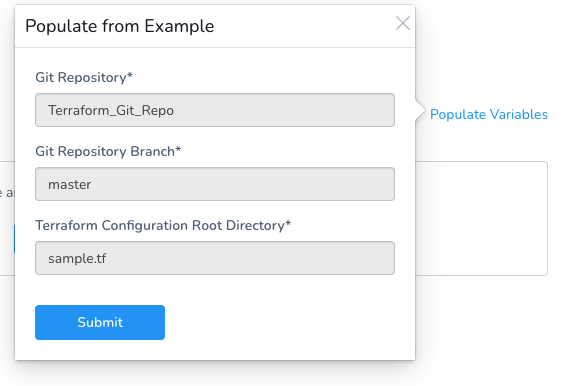Click the Terraform_Git_Repo value text

(x=111, y=110)
